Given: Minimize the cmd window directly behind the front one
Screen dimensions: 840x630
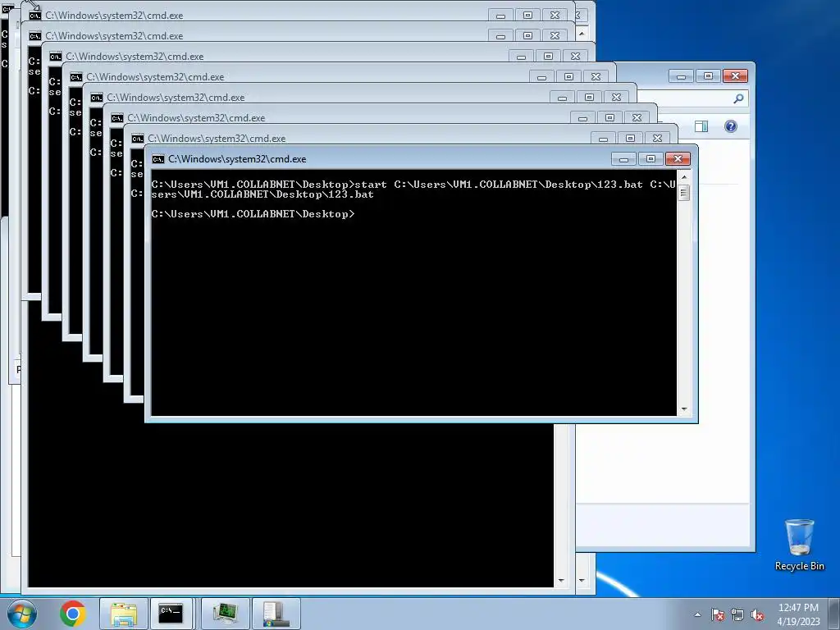Looking at the screenshot, I should [x=603, y=138].
